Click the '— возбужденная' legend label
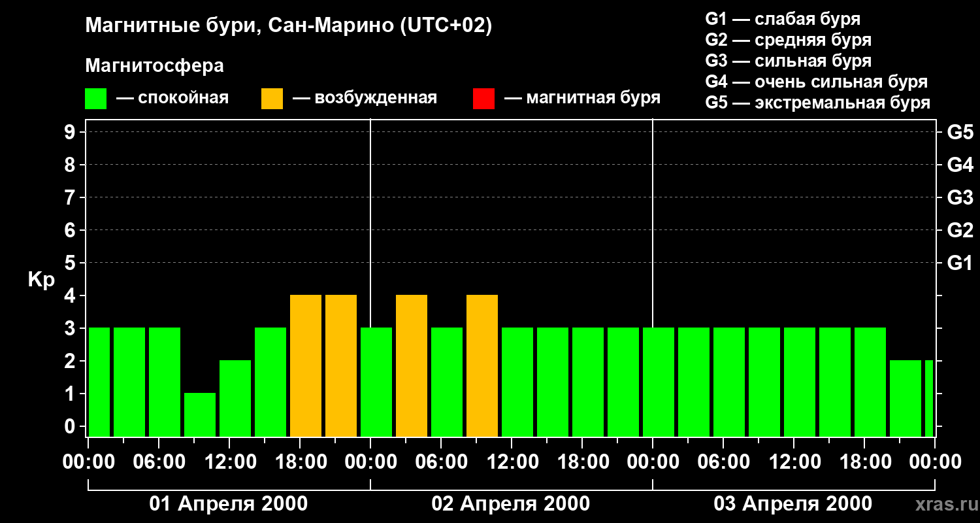The image size is (980, 523). coord(365,98)
